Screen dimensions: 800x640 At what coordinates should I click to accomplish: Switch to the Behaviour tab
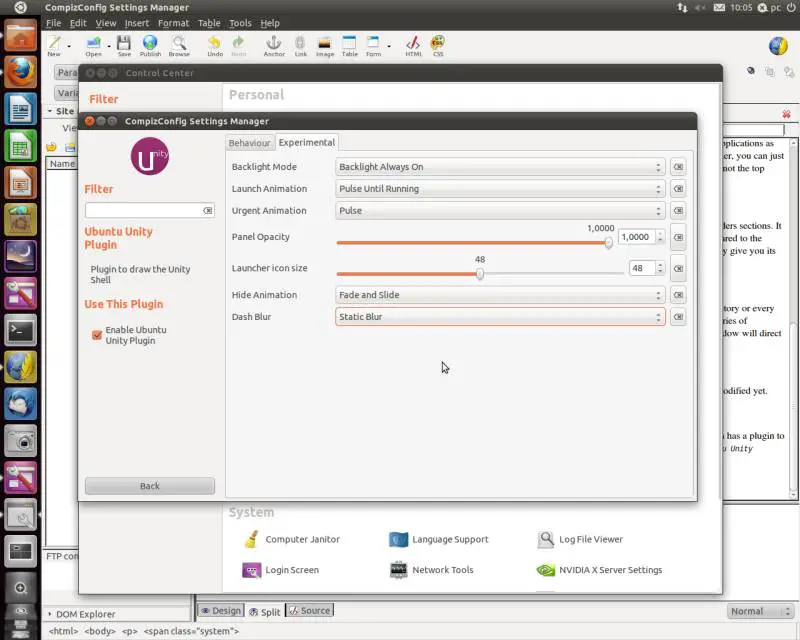coord(249,143)
